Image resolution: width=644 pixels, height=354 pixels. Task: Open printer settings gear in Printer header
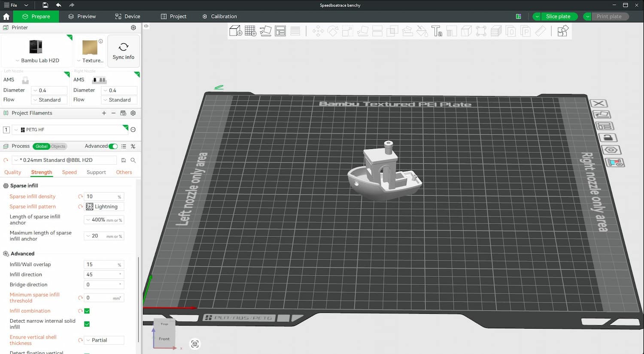(x=134, y=27)
